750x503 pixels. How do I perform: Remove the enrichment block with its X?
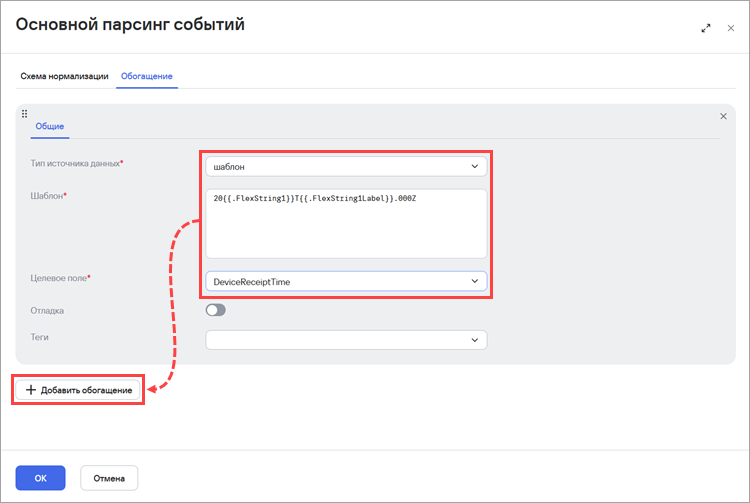723,116
